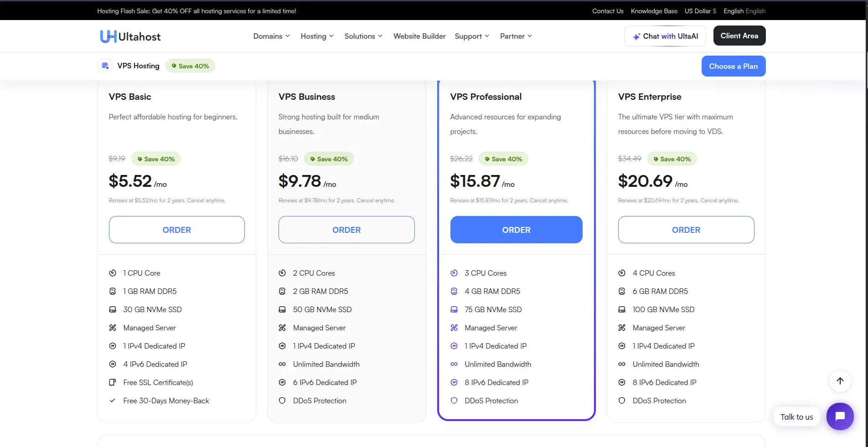Click 6 IPv6 Dedicated IP text
This screenshot has height=447, width=868.
(x=325, y=382)
